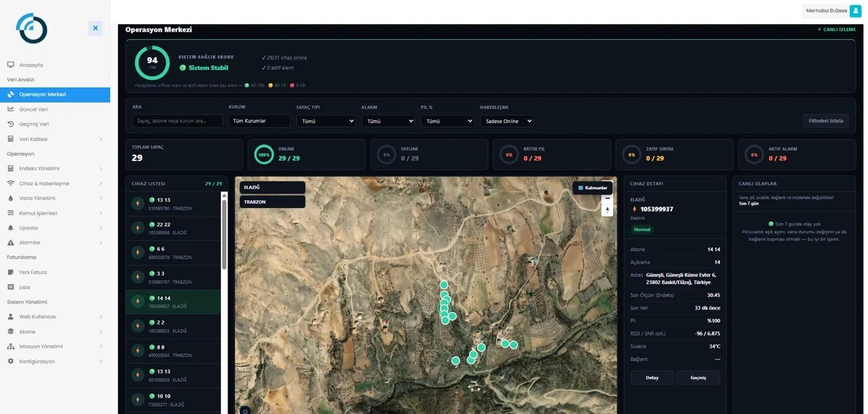This screenshot has width=868, height=414.
Task: Click the meter search input field
Action: 177,121
